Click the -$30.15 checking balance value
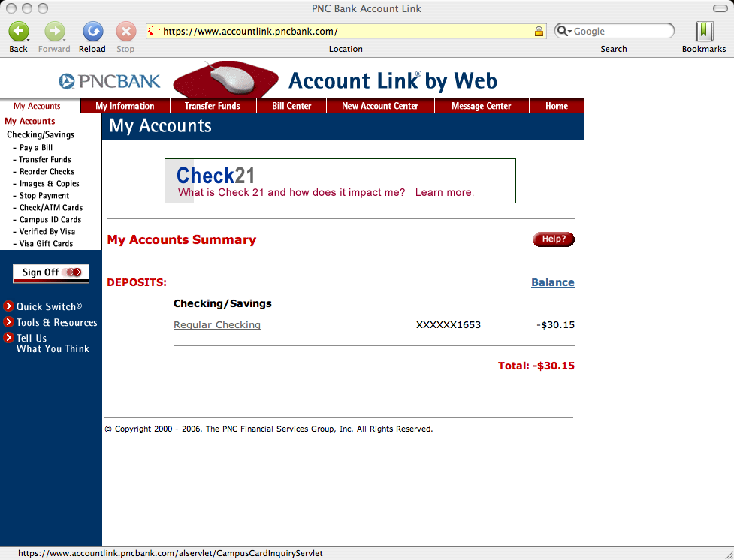Screen dimensions: 734x560 (x=555, y=325)
